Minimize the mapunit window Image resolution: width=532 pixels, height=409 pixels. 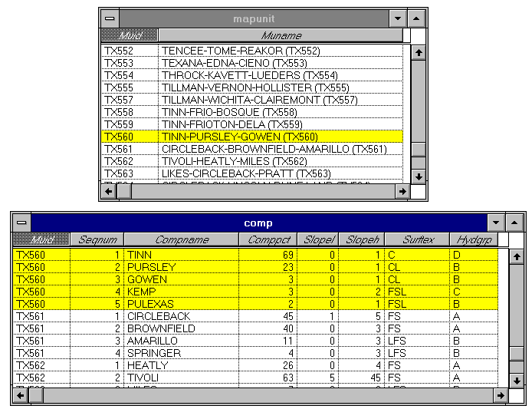pyautogui.click(x=397, y=18)
